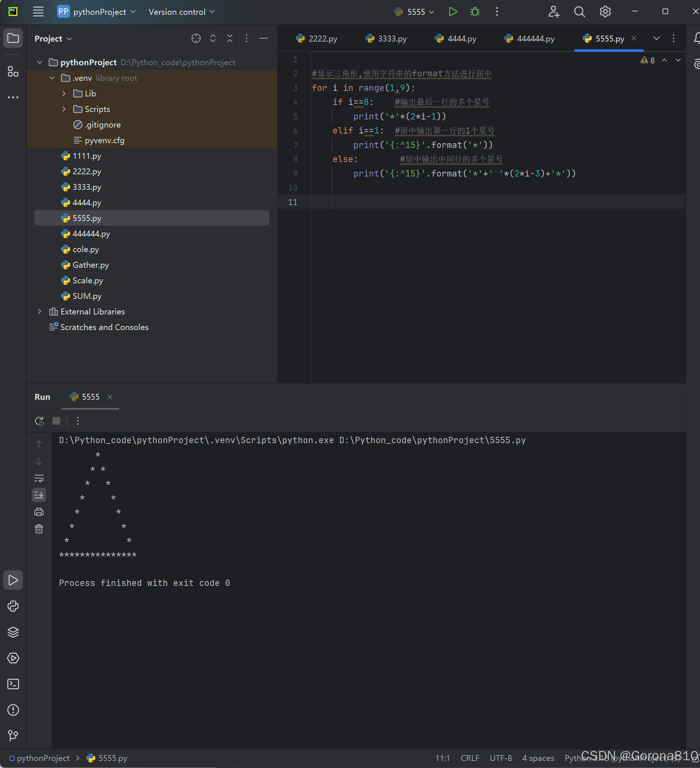This screenshot has width=700, height=768.
Task: Open the 8 warnings inspection widget
Action: [647, 60]
